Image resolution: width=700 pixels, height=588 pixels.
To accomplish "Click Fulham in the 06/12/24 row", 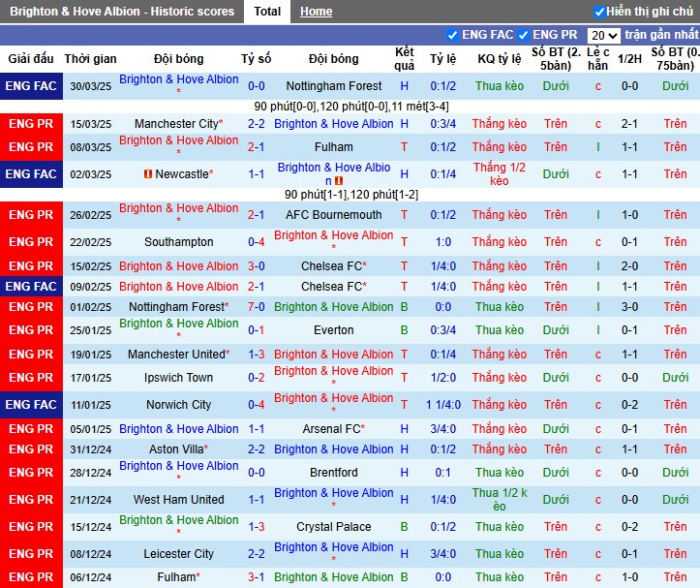I will pos(176,577).
